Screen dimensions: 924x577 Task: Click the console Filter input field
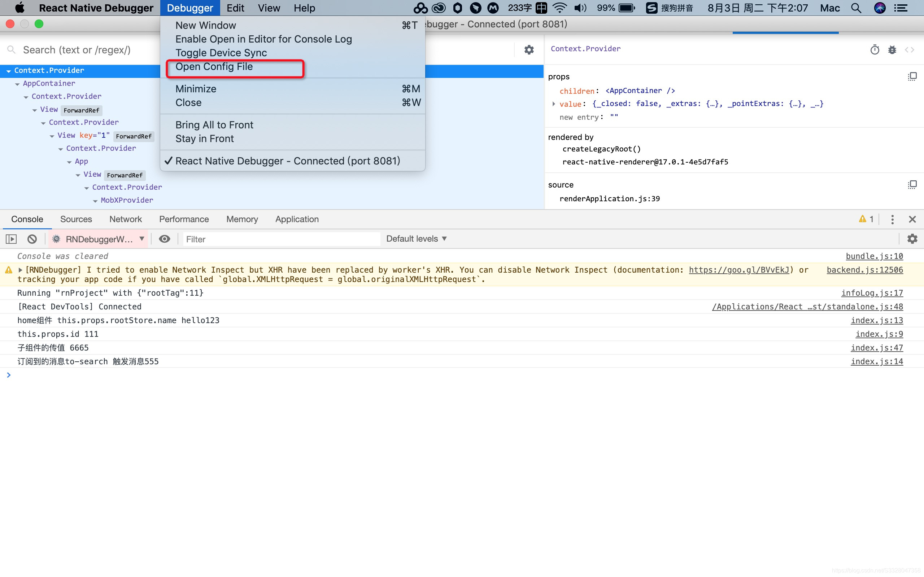282,239
